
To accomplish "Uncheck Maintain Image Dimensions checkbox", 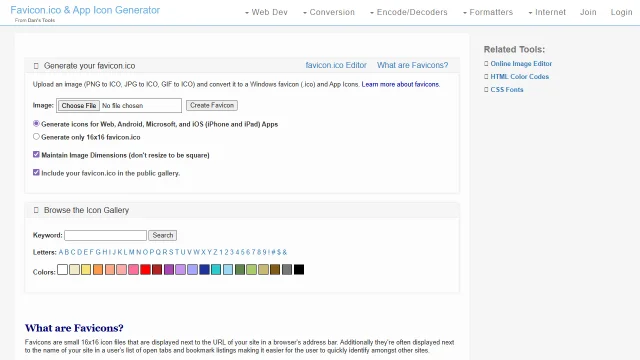I will 36,155.
